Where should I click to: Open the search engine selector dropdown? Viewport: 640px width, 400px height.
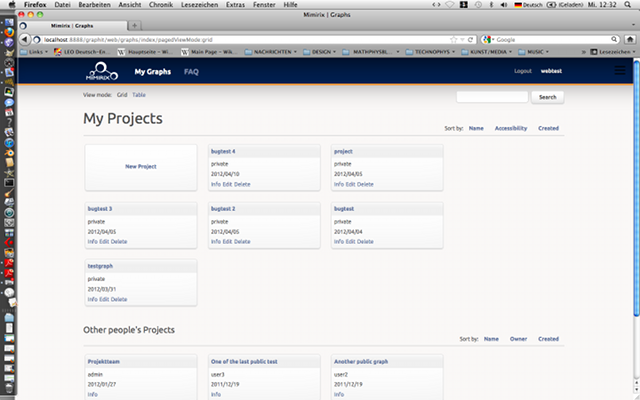click(x=488, y=40)
